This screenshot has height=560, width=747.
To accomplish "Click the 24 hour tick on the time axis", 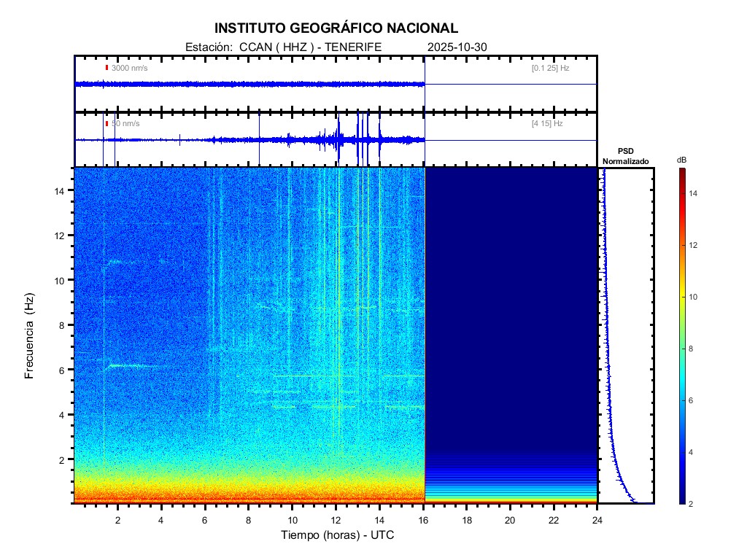I will click(597, 520).
